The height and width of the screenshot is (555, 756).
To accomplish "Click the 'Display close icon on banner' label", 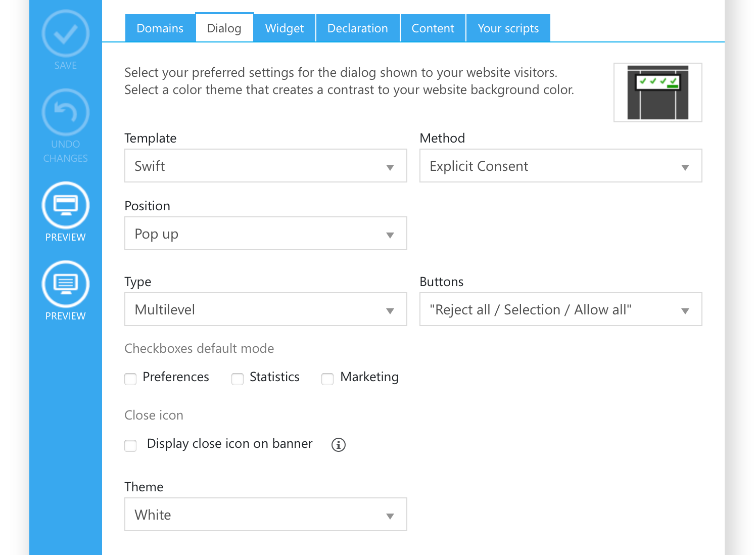I will point(230,444).
